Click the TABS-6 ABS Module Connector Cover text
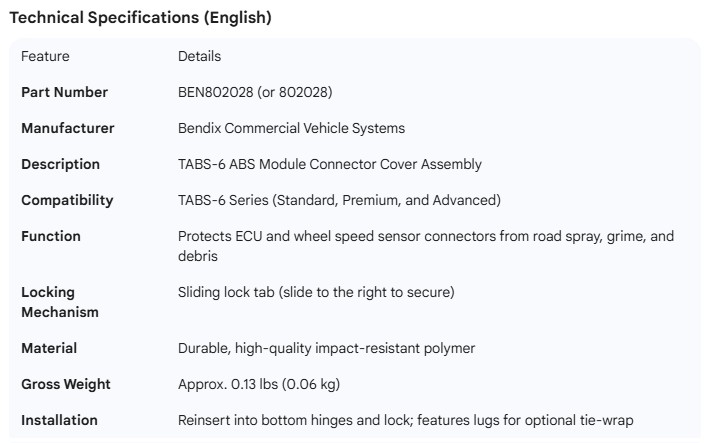 329,164
